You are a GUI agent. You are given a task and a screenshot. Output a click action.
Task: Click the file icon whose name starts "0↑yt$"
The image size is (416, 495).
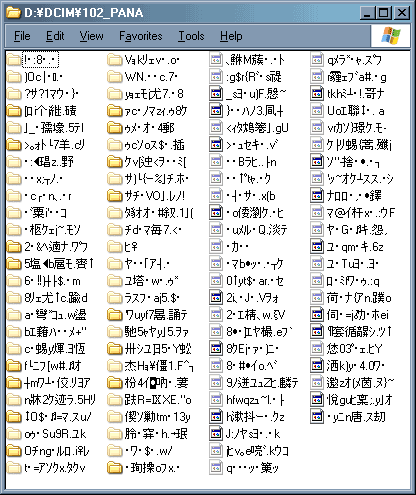coord(216,281)
